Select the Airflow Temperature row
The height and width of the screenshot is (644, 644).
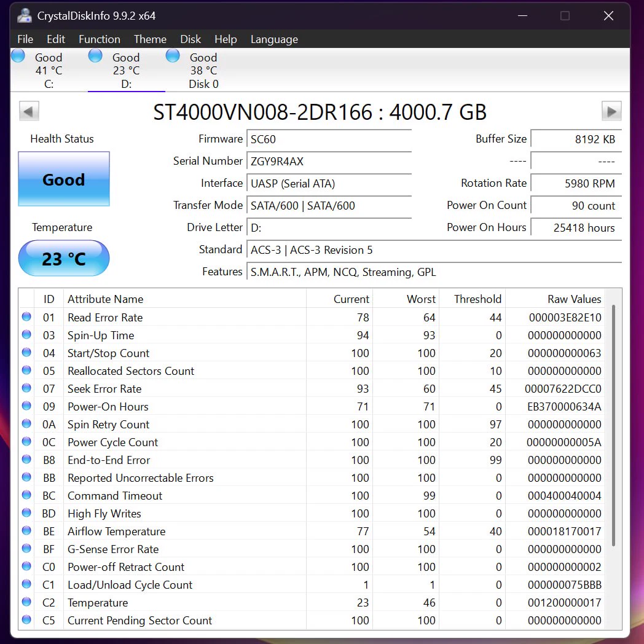point(312,532)
